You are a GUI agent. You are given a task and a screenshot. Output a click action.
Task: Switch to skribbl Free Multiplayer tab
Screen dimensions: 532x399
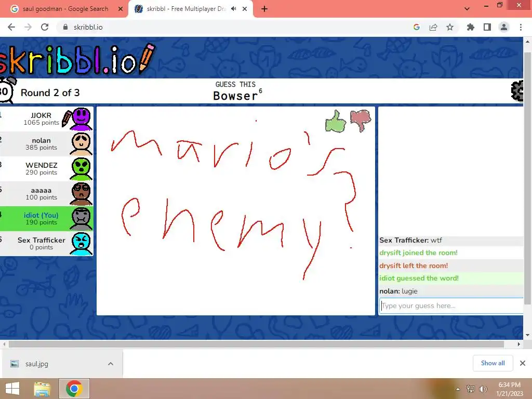pyautogui.click(x=190, y=9)
